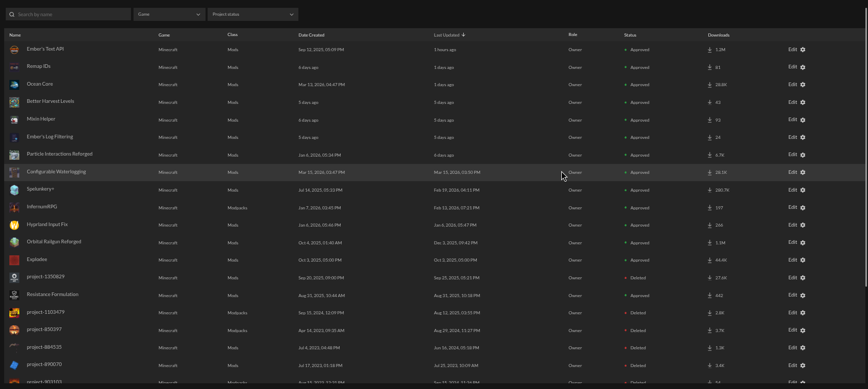Open the Better Harvest Levels project name
The height and width of the screenshot is (389, 868).
51,101
